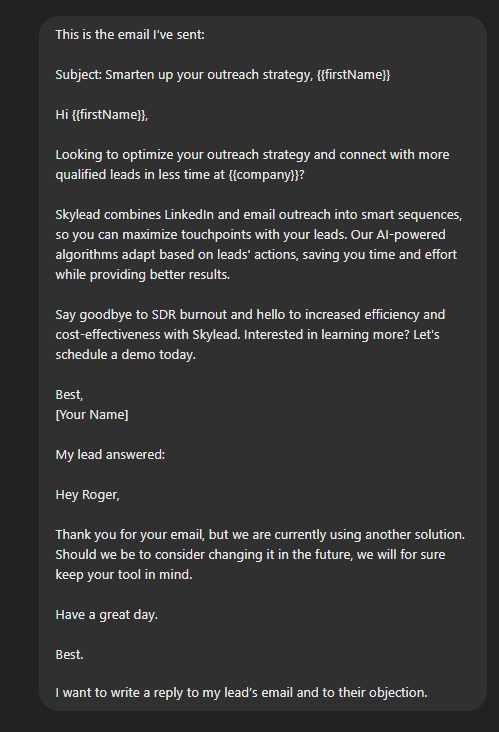Click the "schedule a demo today." line
Image resolution: width=499 pixels, height=732 pixels.
point(125,355)
